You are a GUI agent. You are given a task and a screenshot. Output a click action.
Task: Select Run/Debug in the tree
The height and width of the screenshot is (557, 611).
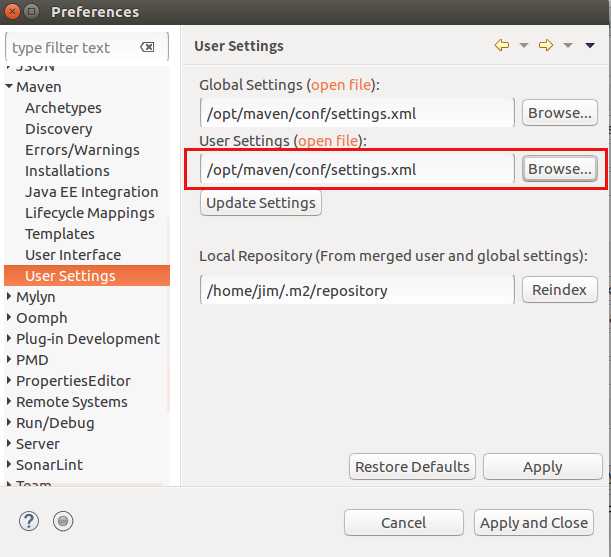(55, 423)
